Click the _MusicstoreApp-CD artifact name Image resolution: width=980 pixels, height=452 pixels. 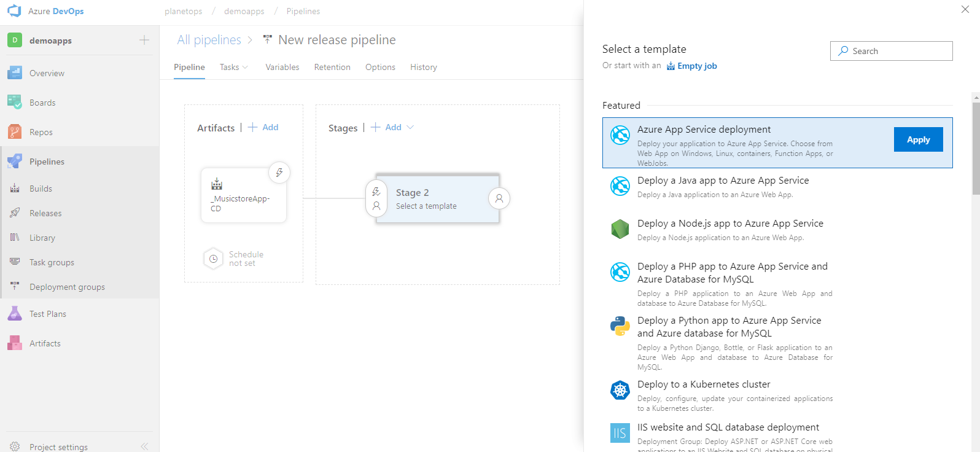coord(240,203)
